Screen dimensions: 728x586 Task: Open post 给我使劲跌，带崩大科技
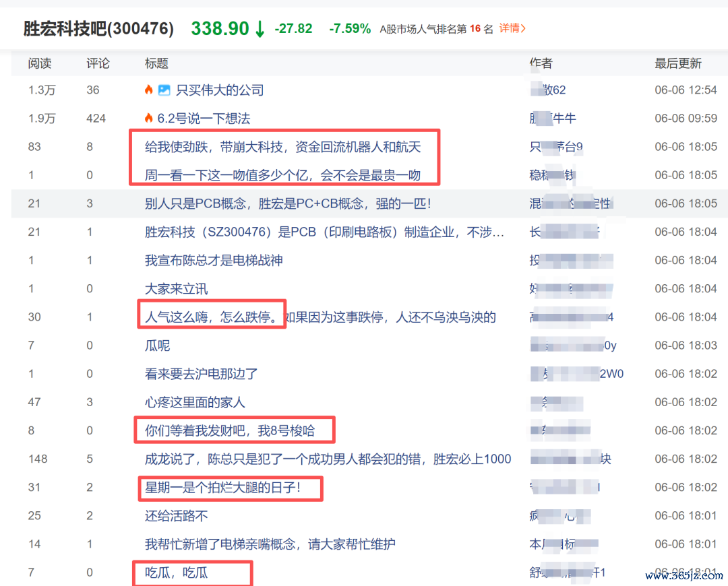[x=282, y=147]
